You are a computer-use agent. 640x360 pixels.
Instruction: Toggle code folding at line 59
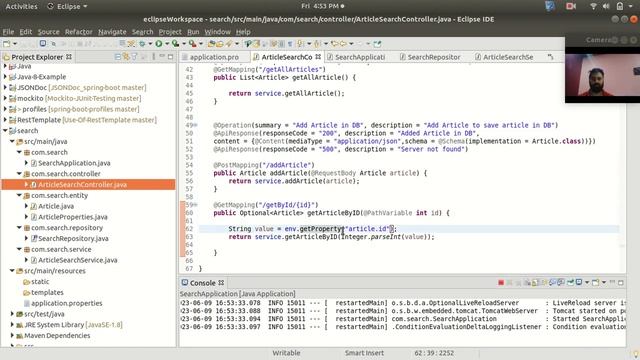196,205
